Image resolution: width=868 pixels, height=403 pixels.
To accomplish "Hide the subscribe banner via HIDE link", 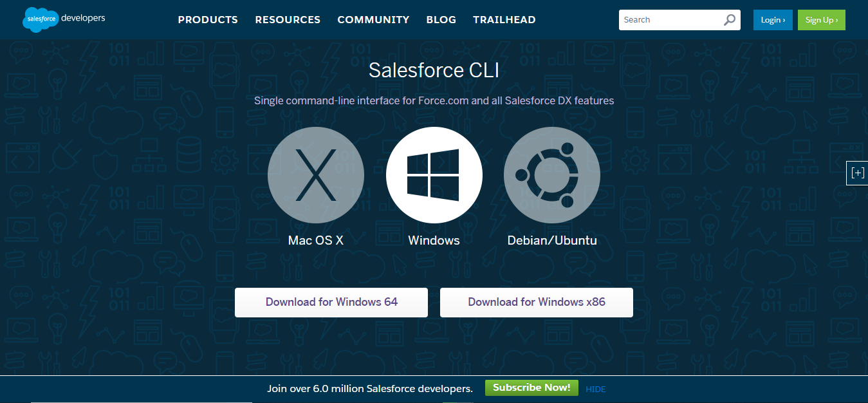I will tap(596, 389).
